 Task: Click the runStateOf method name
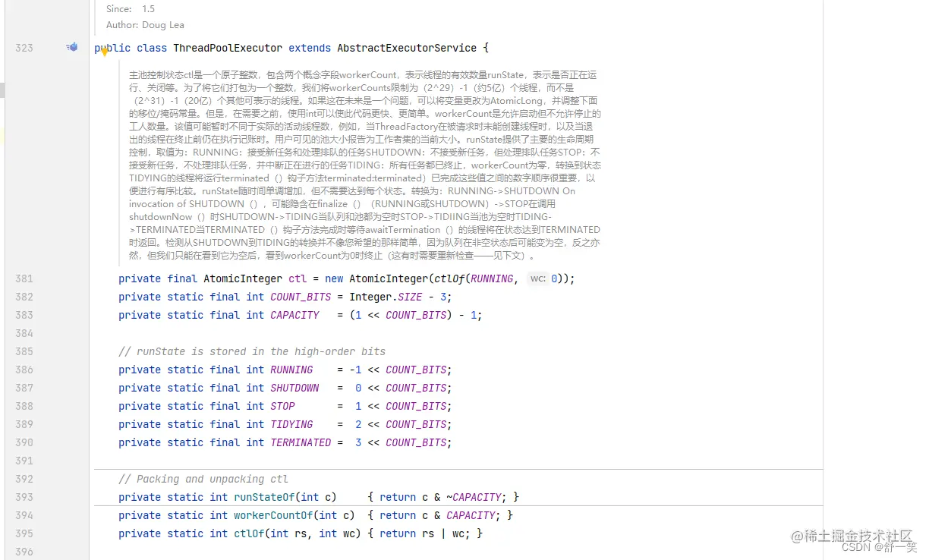[x=264, y=497]
